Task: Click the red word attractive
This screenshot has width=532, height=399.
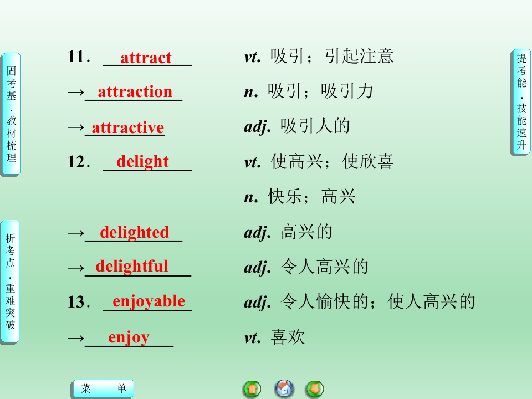Action: point(128,127)
